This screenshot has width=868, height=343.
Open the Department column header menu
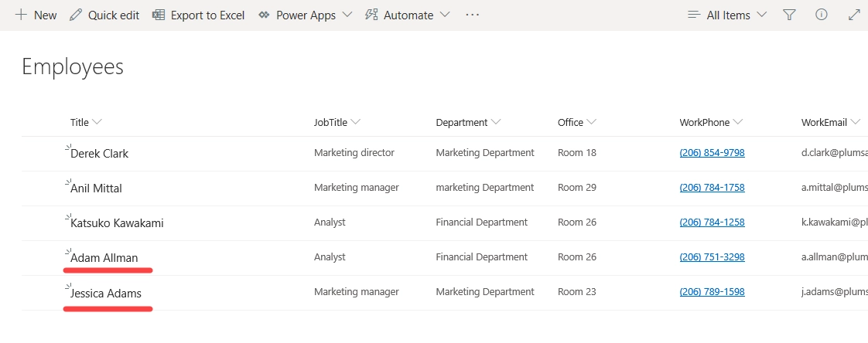click(468, 122)
